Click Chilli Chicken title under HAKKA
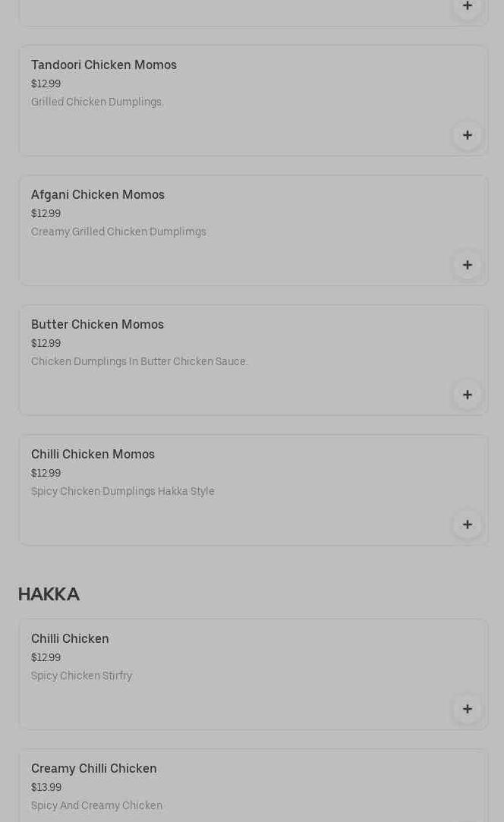This screenshot has height=822, width=504. coord(70,639)
